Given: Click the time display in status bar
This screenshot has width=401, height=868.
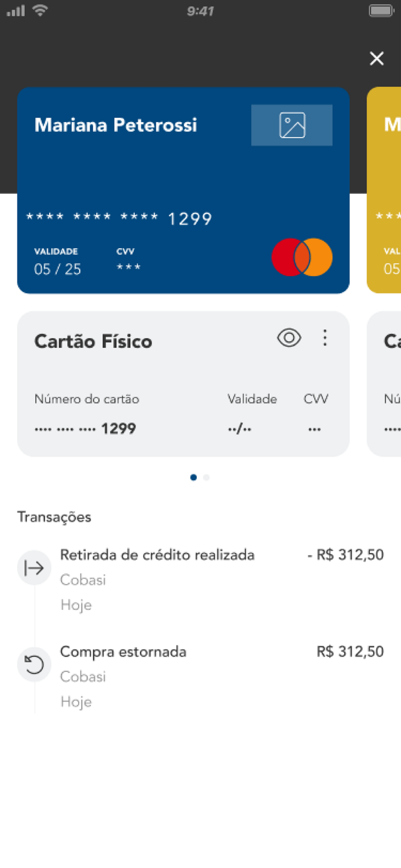Looking at the screenshot, I should [200, 10].
